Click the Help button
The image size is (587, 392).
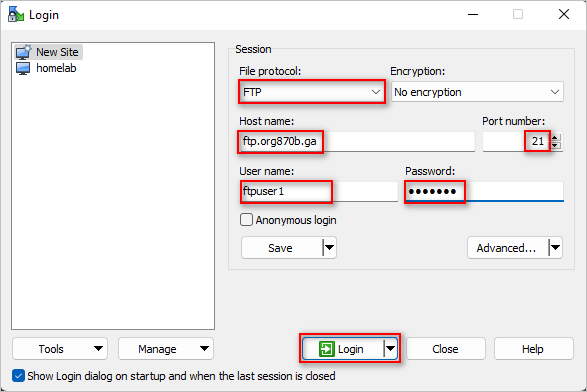coord(533,349)
